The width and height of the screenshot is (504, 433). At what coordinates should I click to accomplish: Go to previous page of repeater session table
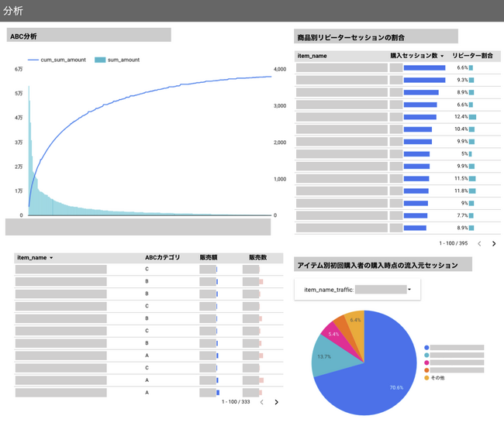point(479,243)
